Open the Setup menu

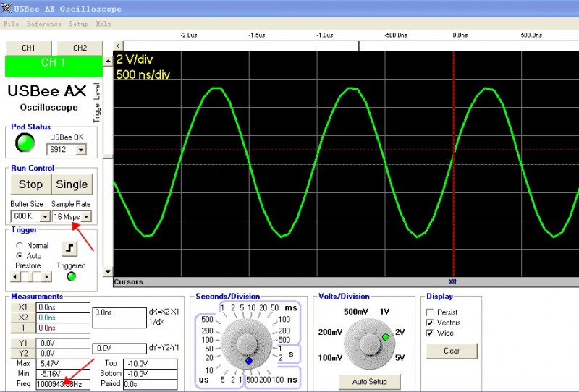78,24
